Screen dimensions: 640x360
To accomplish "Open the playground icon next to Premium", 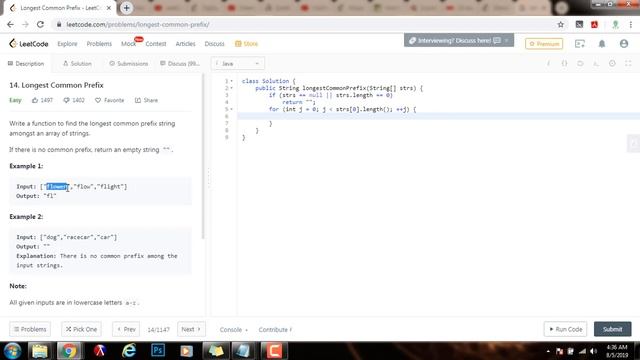I will click(x=580, y=44).
